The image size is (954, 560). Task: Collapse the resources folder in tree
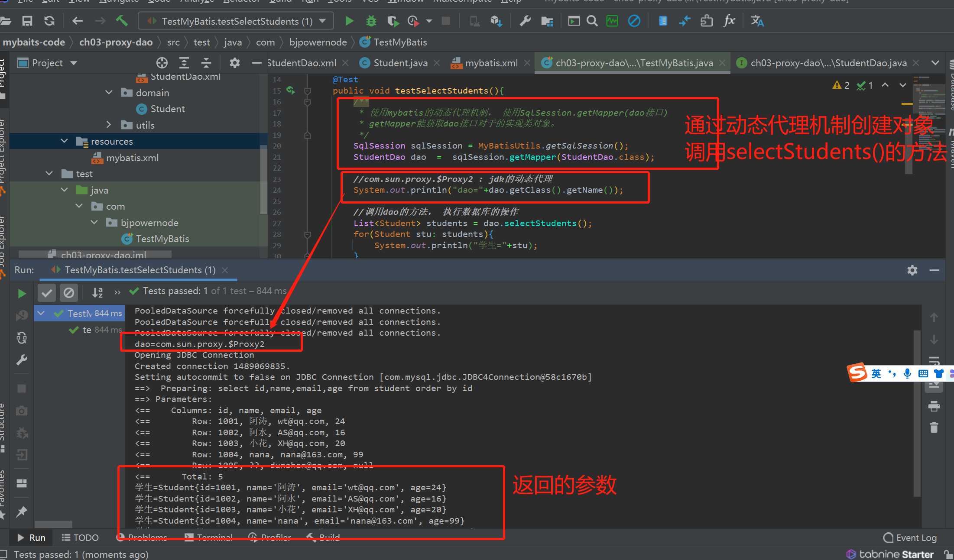[65, 141]
